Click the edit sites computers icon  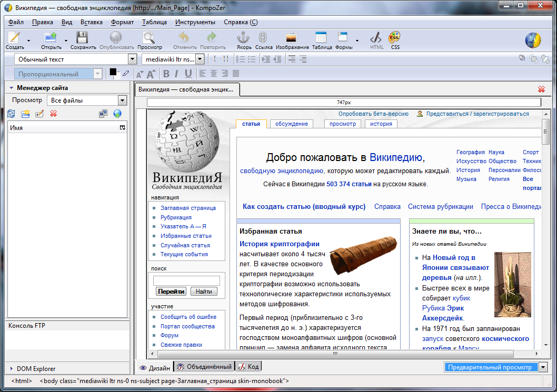pos(103,114)
